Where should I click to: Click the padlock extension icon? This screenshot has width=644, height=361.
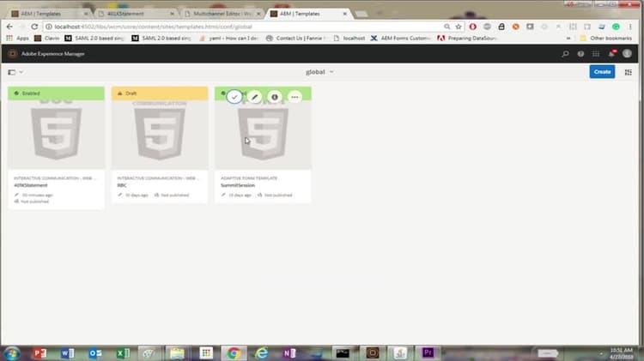pyautogui.click(x=501, y=27)
